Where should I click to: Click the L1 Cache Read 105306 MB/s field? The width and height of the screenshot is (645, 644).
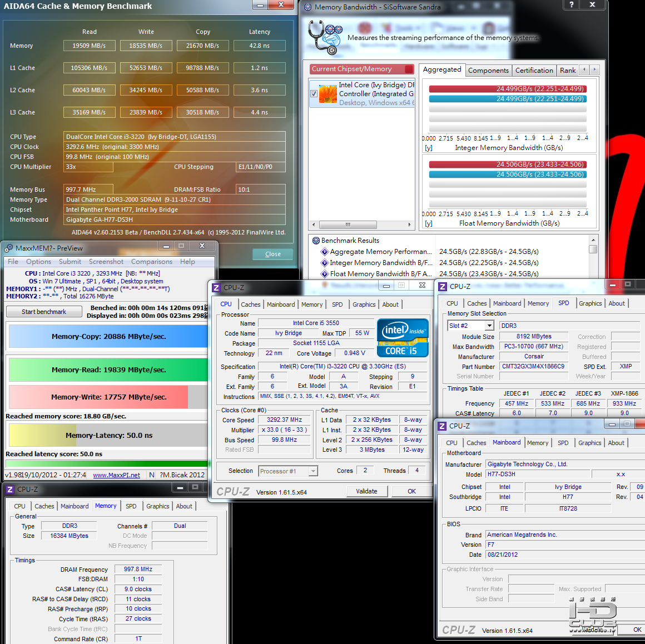point(90,68)
